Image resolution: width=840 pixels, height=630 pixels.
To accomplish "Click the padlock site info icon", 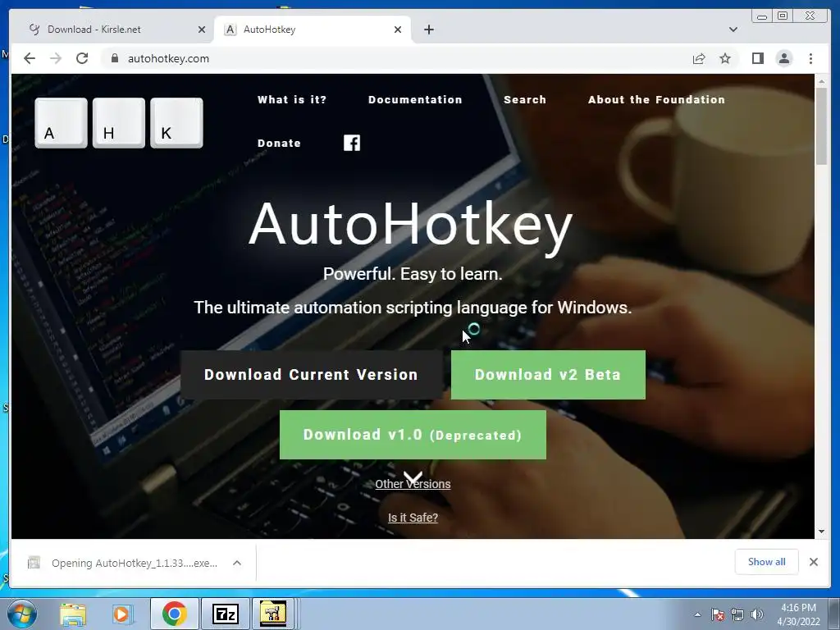I will click(114, 58).
